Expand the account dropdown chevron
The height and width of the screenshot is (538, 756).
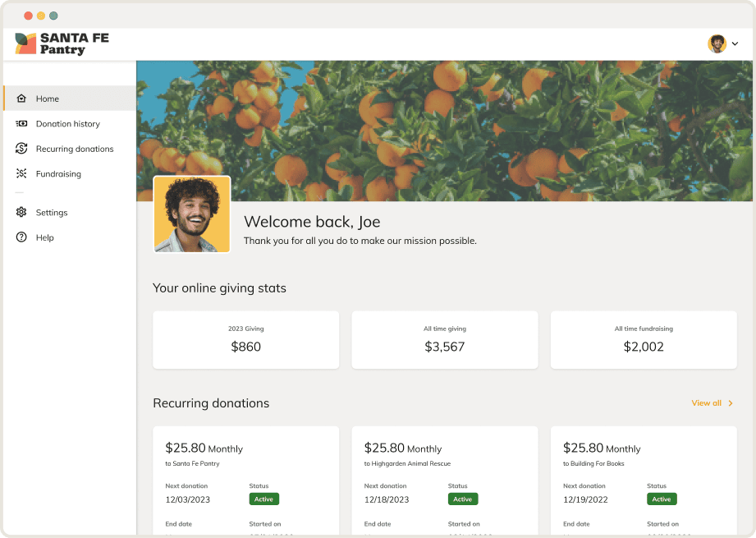[735, 44]
